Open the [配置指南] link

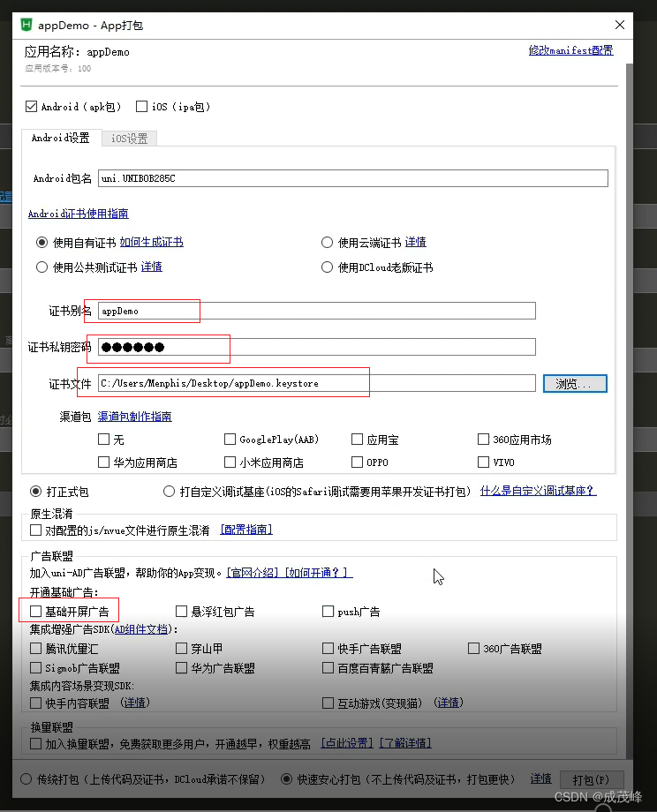pyautogui.click(x=246, y=530)
